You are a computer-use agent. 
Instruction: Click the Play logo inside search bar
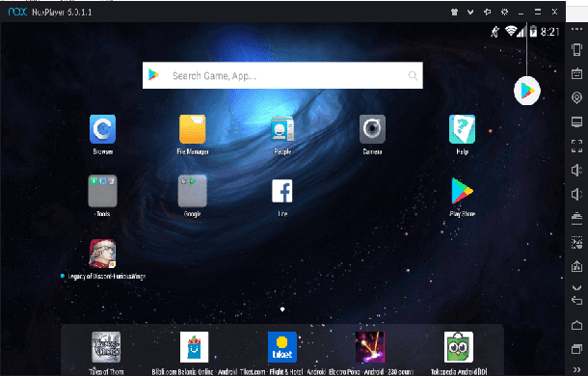coord(153,75)
